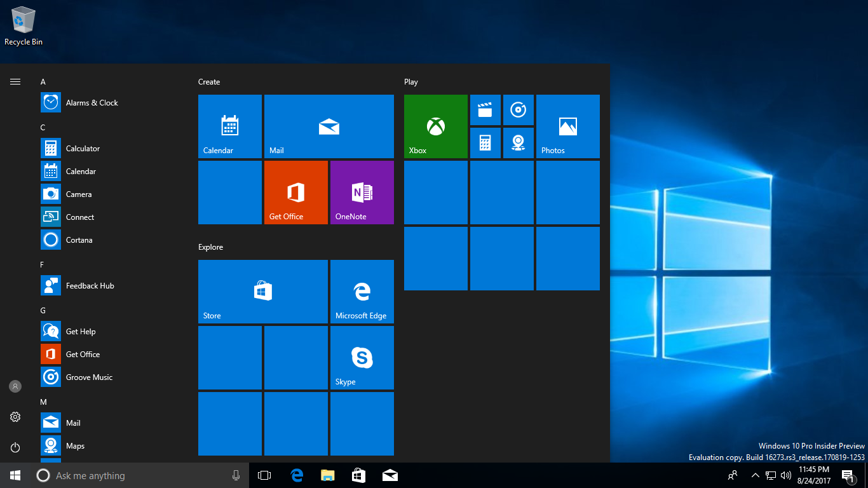Open the user account icon in Start rail
This screenshot has height=488, width=868.
pyautogui.click(x=15, y=386)
